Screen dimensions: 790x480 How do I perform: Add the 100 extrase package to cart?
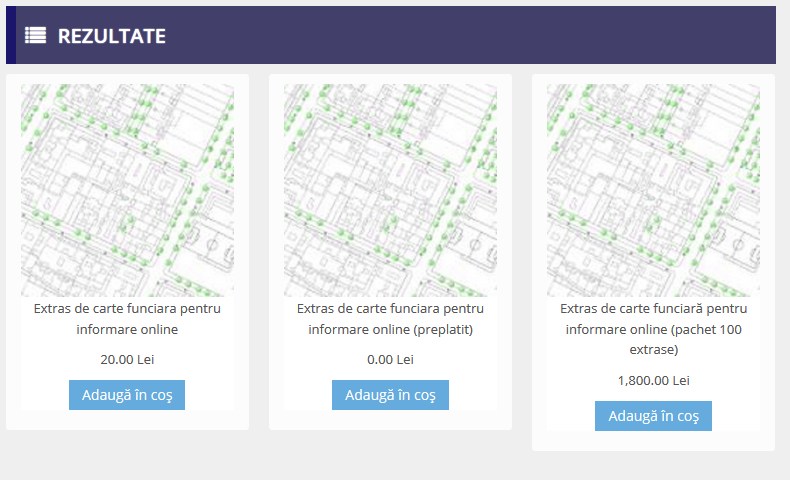(x=653, y=416)
